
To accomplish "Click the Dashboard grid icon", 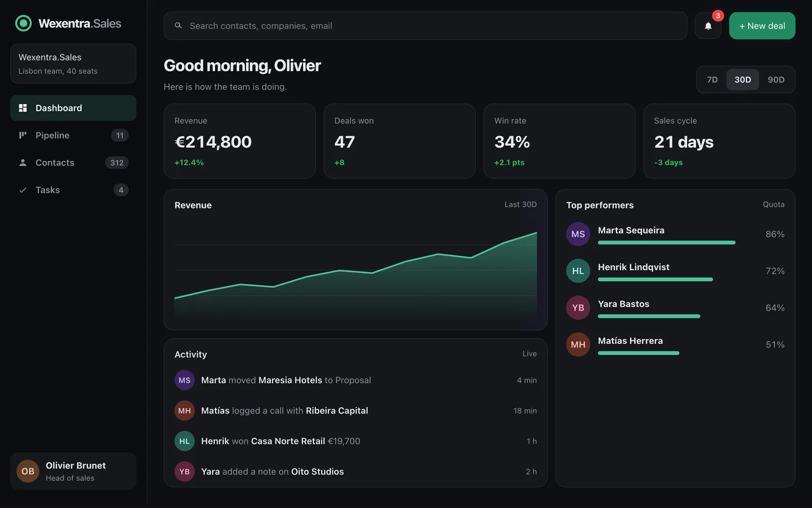I will tap(23, 108).
